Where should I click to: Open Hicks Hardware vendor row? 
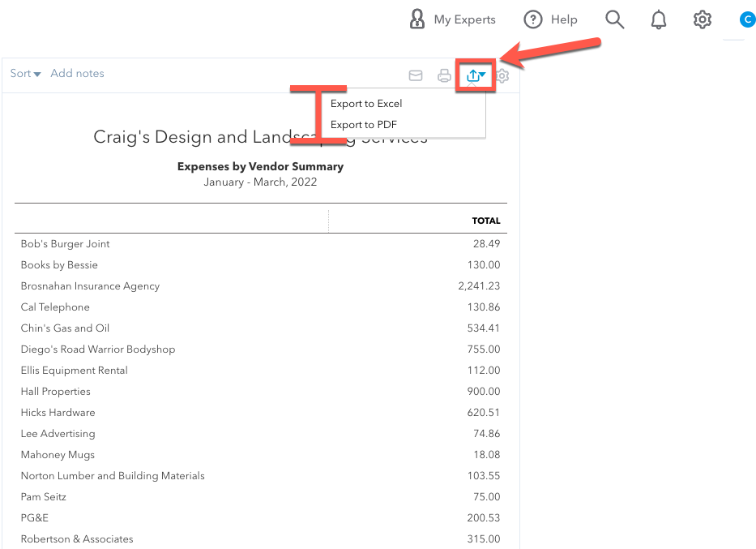[x=58, y=413]
